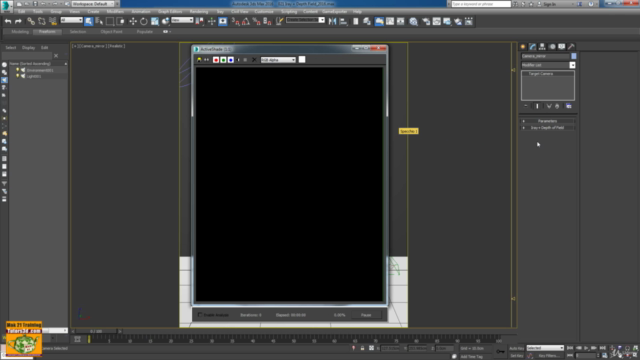Screen dimensions: 640x360
Task: Enable the Analysis checkbox in ActiveShade
Action: click(200, 315)
